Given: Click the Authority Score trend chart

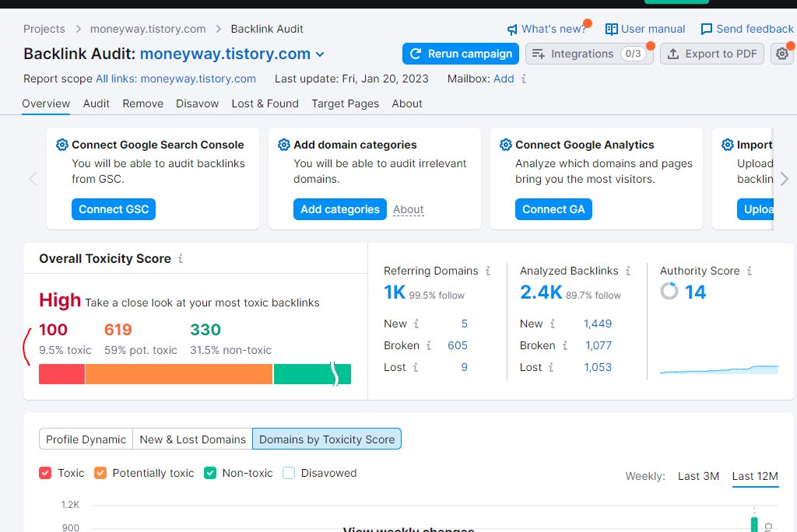Looking at the screenshot, I should [718, 369].
